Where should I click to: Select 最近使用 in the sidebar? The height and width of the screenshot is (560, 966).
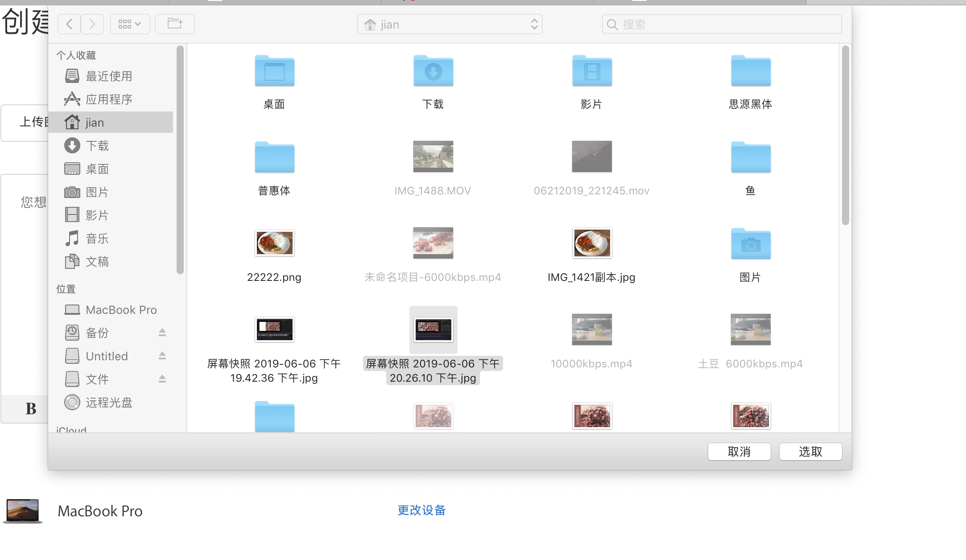pyautogui.click(x=109, y=76)
